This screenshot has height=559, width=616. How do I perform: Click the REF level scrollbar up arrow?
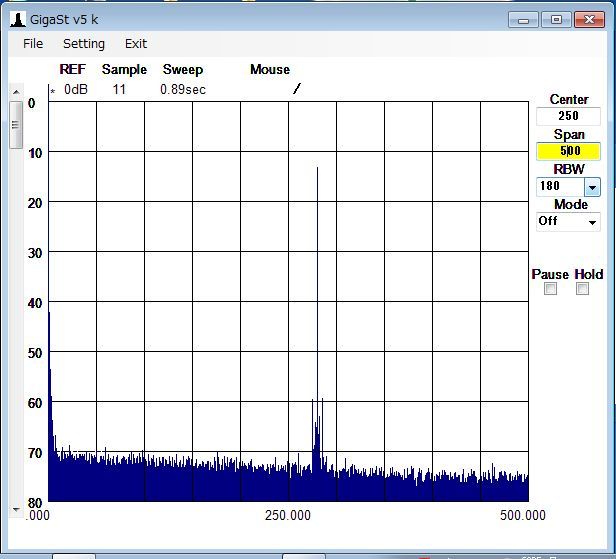click(16, 92)
